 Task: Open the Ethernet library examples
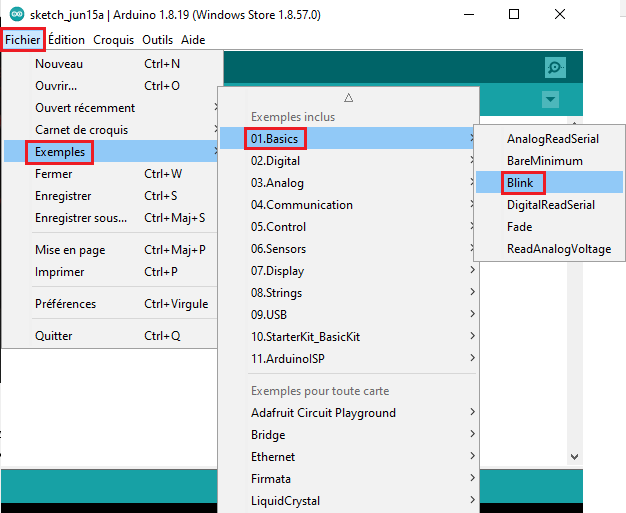(348, 457)
